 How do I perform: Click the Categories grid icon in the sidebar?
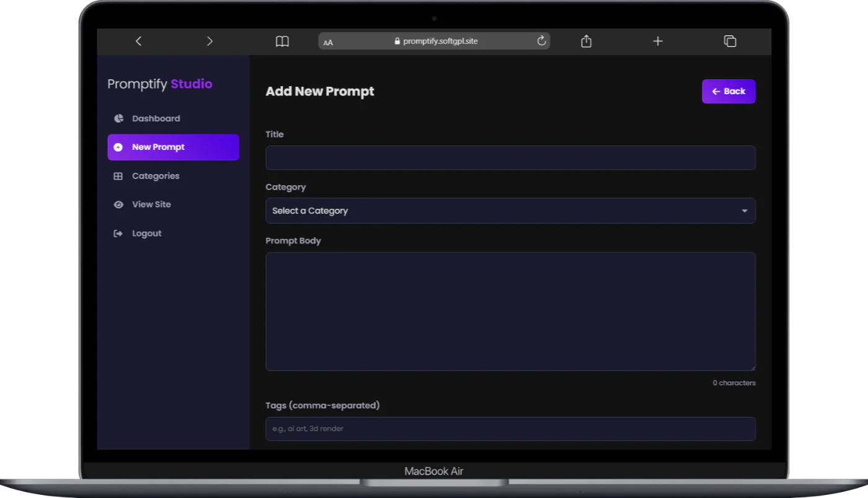coord(118,176)
